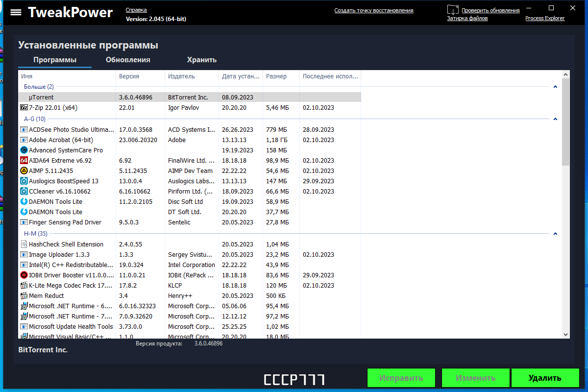Click the Image Uploader 1.3.3 icon

pyautogui.click(x=24, y=255)
